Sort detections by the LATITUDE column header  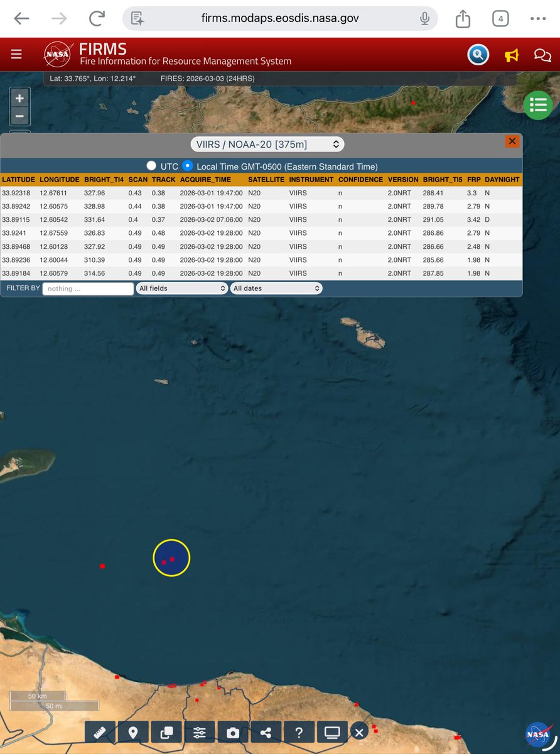tap(18, 179)
